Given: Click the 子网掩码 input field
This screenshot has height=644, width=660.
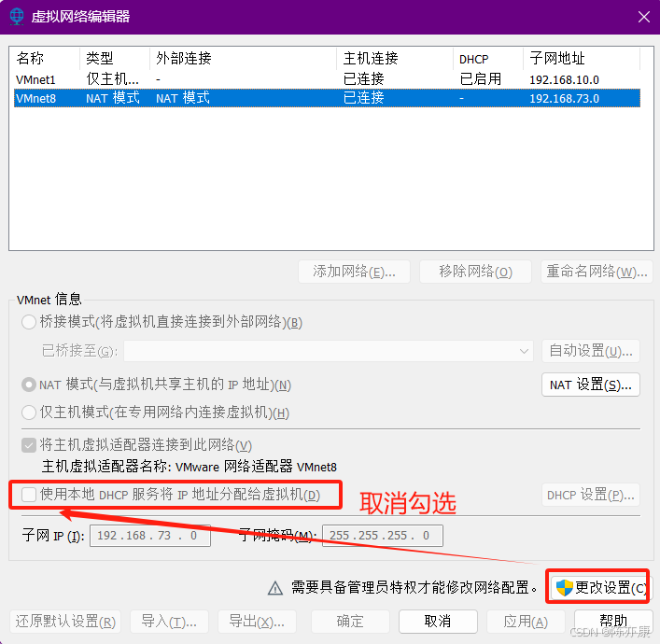Looking at the screenshot, I should [382, 536].
